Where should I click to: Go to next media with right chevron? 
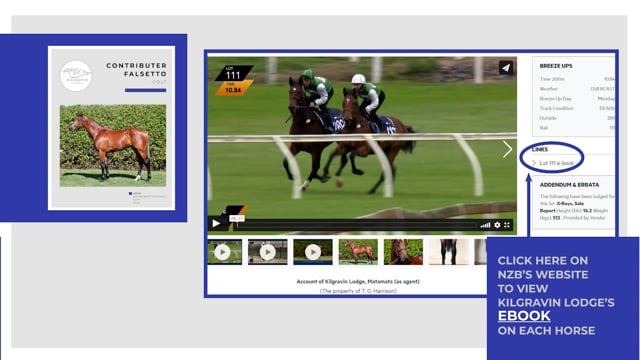507,149
